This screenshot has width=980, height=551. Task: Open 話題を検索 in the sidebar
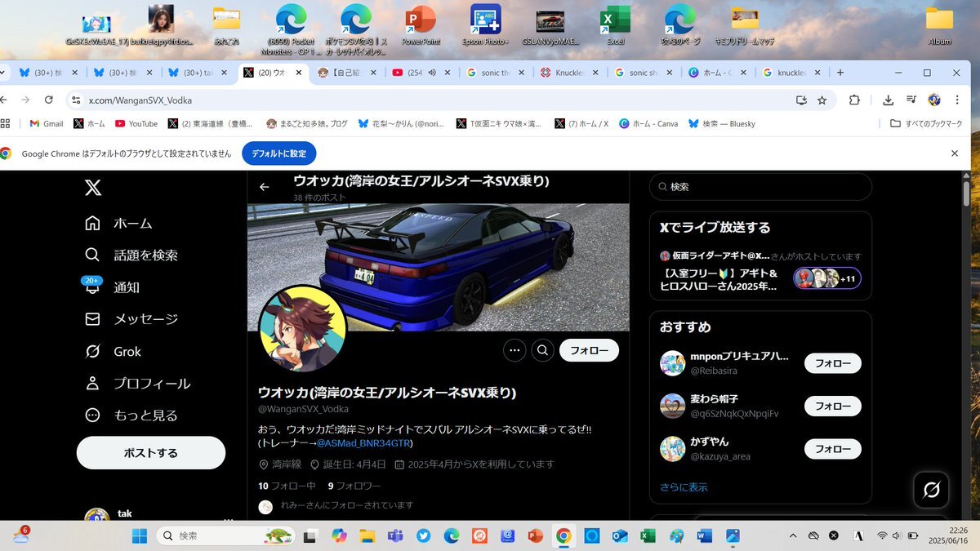pos(131,255)
